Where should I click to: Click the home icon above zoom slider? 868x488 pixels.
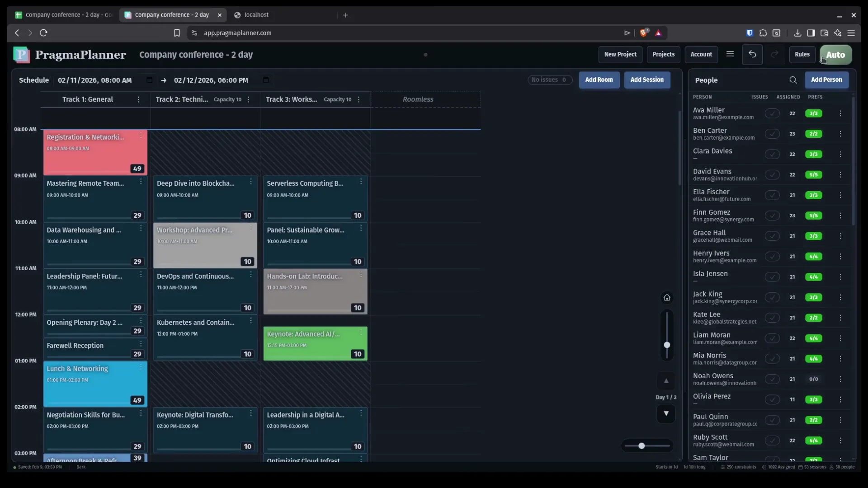point(667,297)
